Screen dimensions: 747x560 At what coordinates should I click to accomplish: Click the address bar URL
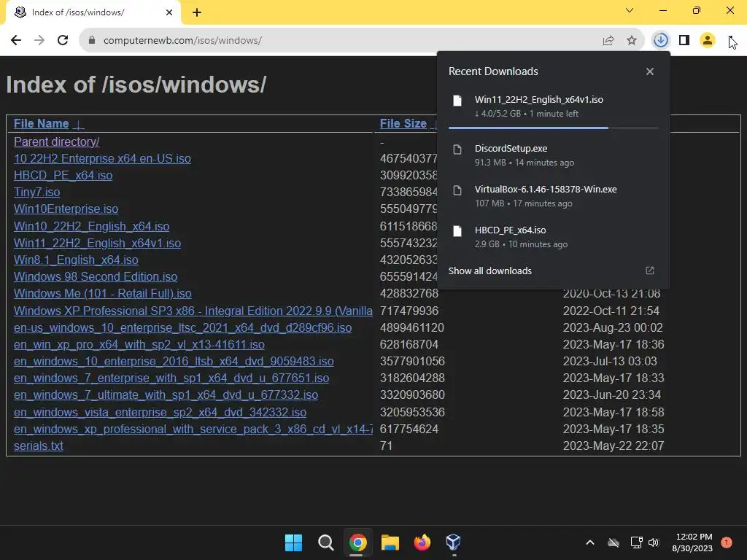pyautogui.click(x=182, y=41)
